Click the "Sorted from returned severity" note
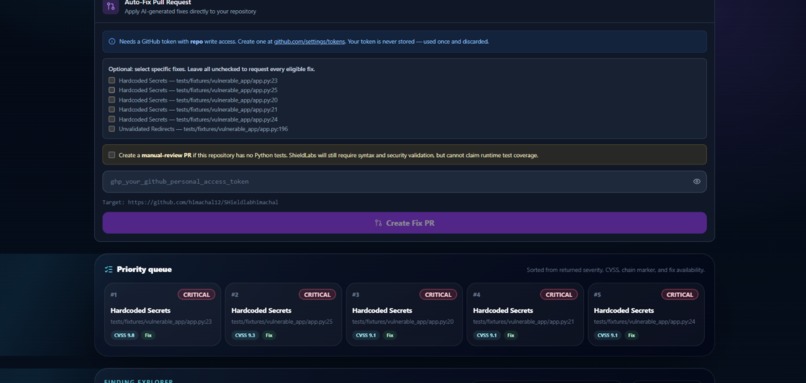 (x=615, y=270)
